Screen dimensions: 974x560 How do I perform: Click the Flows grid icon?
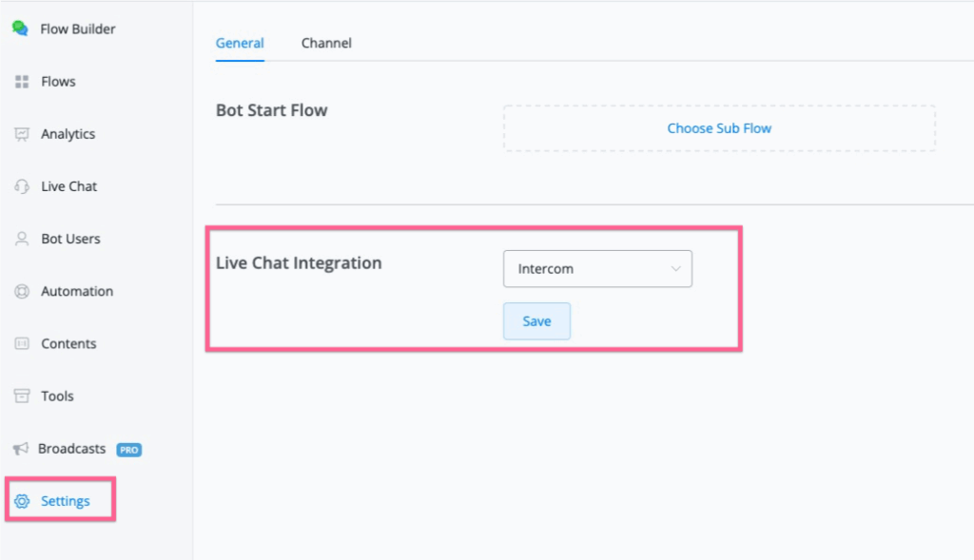pyautogui.click(x=22, y=82)
